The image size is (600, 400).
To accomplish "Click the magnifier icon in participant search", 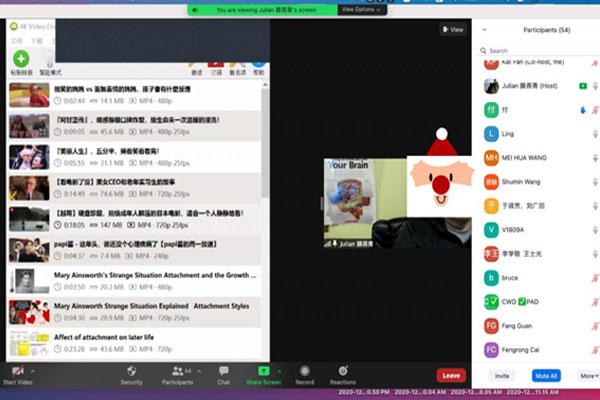I will click(483, 51).
